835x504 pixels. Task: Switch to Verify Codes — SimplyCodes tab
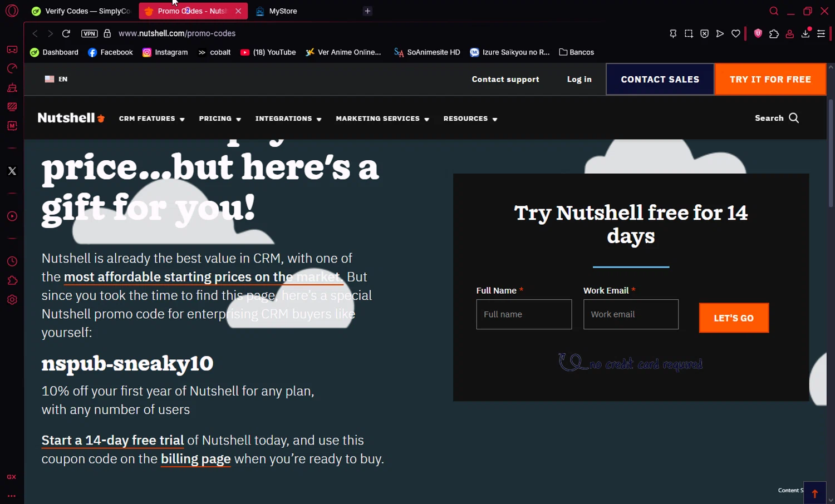click(x=81, y=11)
